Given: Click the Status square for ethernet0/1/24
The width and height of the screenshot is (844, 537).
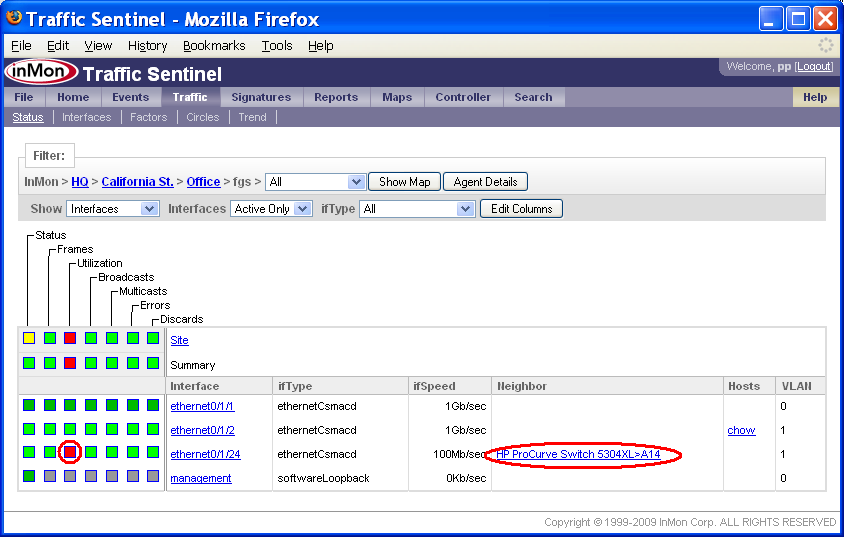Looking at the screenshot, I should [29, 452].
